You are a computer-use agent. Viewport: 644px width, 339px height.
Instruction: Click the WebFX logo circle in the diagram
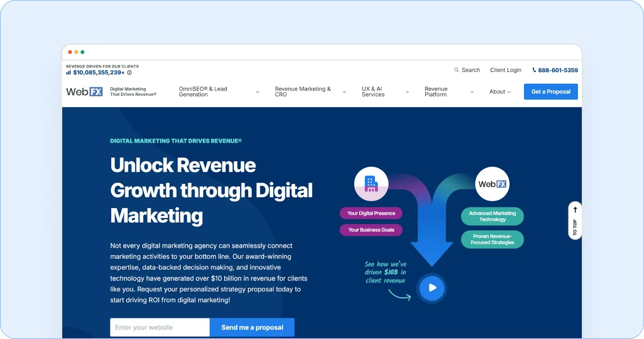click(x=492, y=184)
